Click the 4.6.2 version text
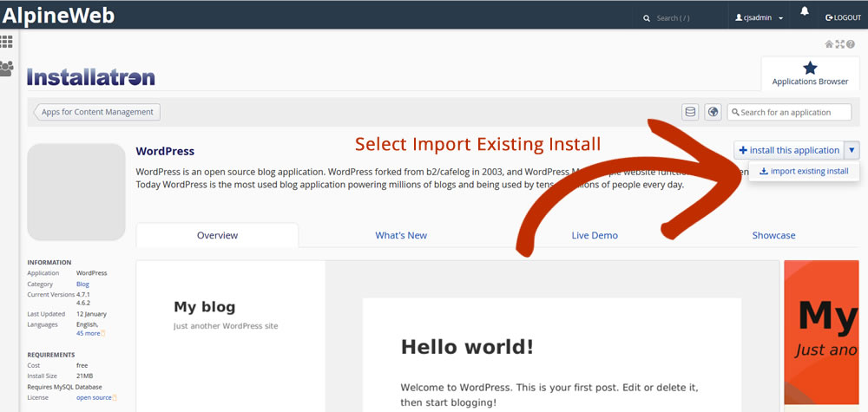Screen dimensions: 868x412 click(83, 303)
